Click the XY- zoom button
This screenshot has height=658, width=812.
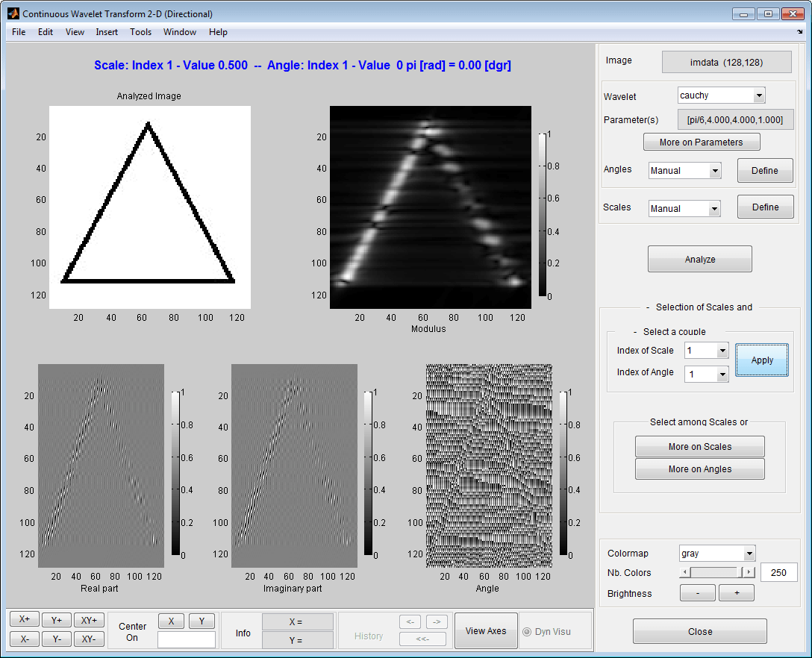(x=89, y=639)
